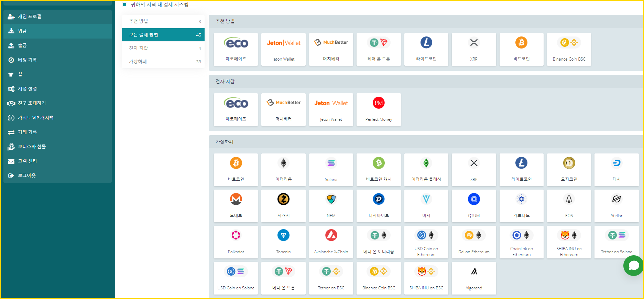This screenshot has width=644, height=299.
Task: Open 카지노 VIP 캐시백 in the sidebar
Action: coord(57,118)
